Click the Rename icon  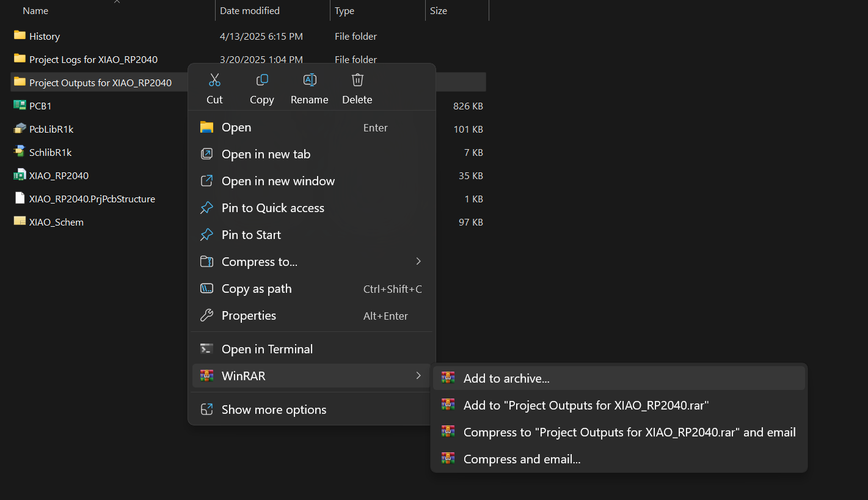pos(310,80)
